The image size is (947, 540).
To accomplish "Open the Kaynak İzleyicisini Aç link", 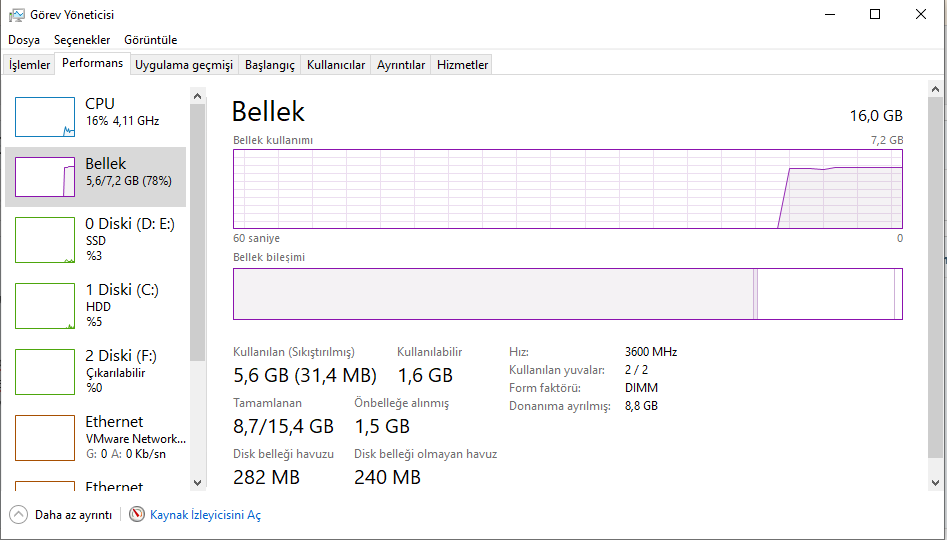I will click(x=205, y=515).
